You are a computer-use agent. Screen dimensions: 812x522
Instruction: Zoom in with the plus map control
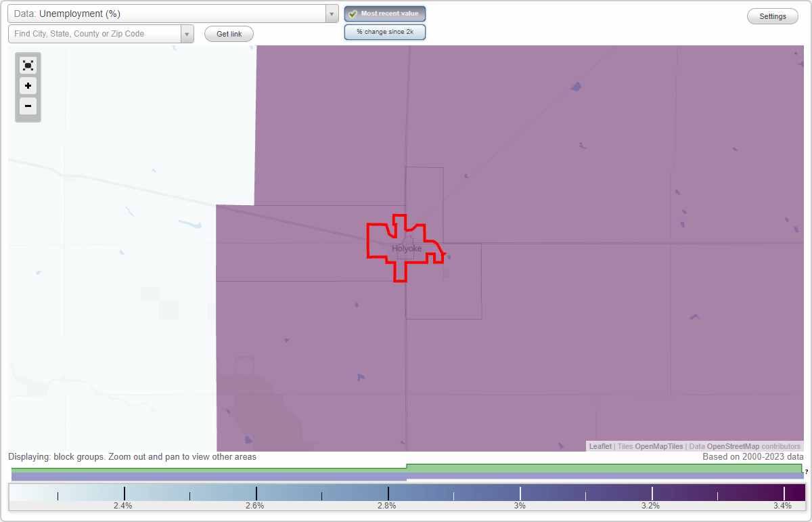[x=28, y=86]
